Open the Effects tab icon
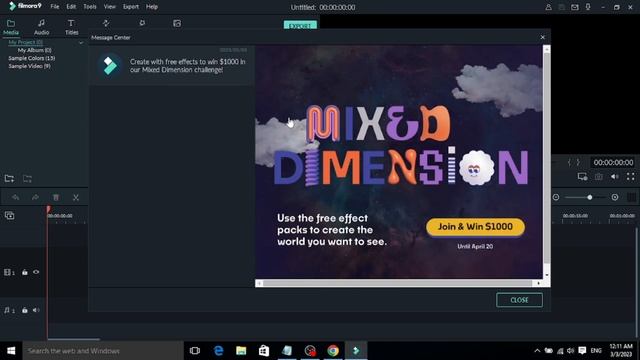The image size is (640, 360). click(142, 23)
